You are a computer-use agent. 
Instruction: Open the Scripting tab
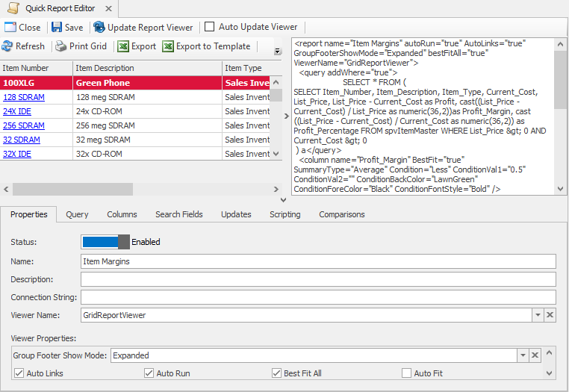point(284,214)
